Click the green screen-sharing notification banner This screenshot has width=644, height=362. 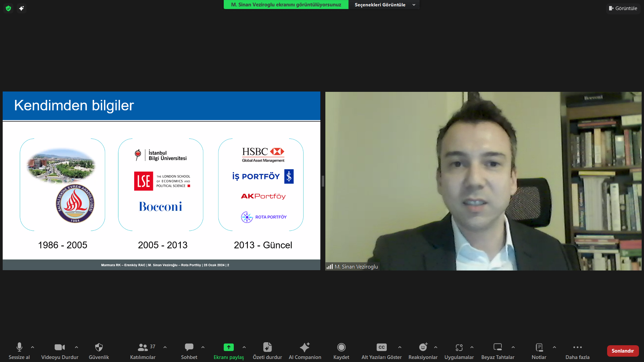tap(286, 5)
